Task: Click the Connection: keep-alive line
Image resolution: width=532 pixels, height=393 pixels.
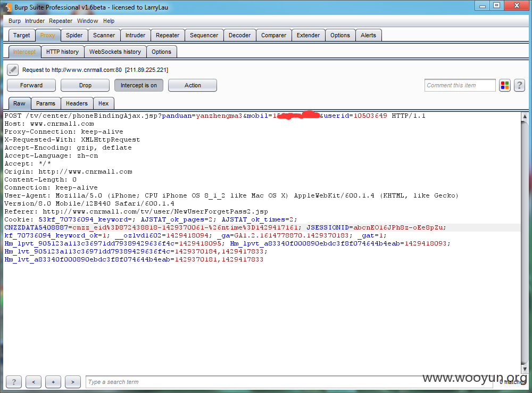Action: point(51,187)
